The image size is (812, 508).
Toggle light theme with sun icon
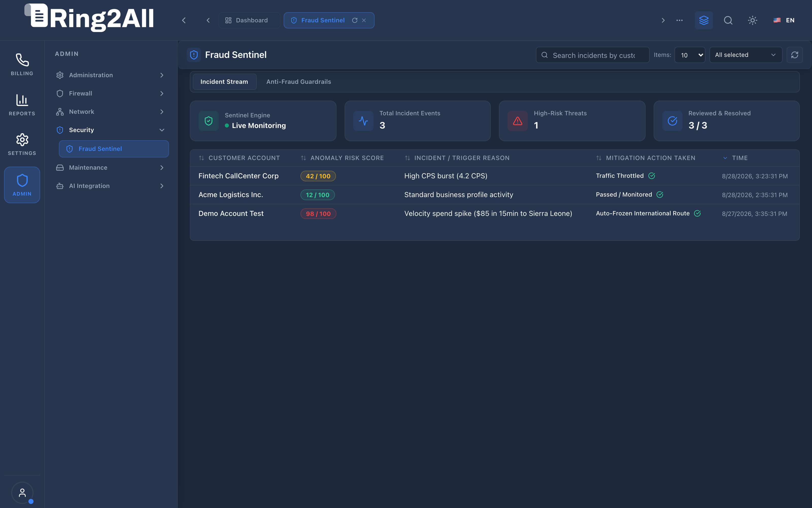(x=753, y=20)
